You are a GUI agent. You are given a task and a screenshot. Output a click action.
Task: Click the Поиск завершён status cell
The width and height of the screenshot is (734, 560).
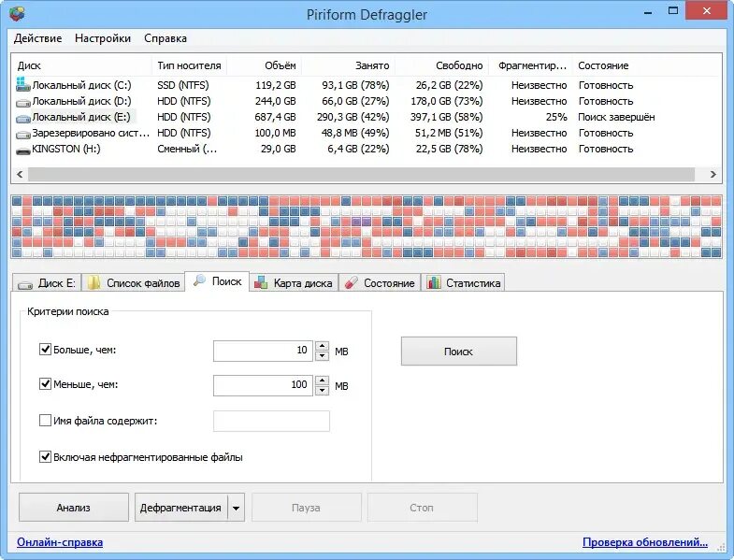[616, 117]
